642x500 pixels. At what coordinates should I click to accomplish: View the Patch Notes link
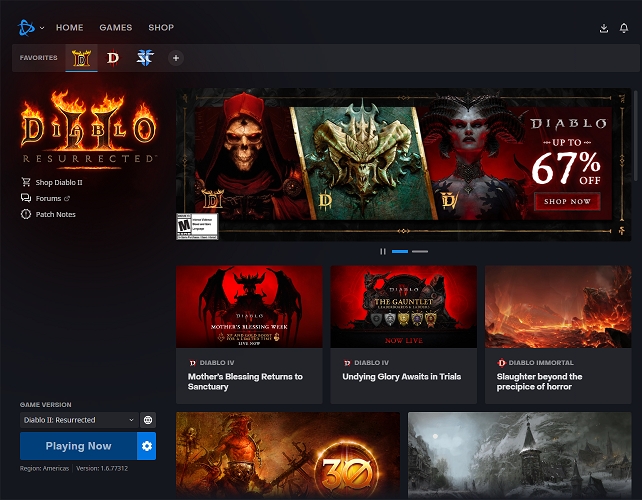click(x=55, y=214)
